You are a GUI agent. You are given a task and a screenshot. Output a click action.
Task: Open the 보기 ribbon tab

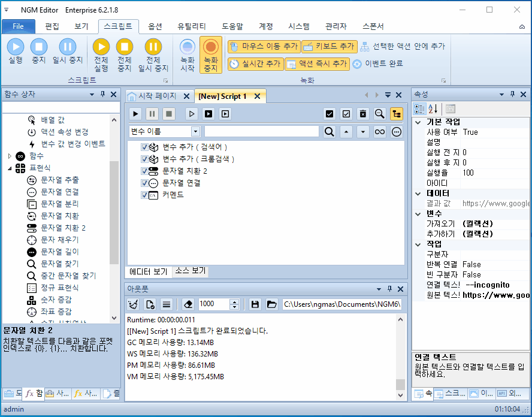point(81,26)
